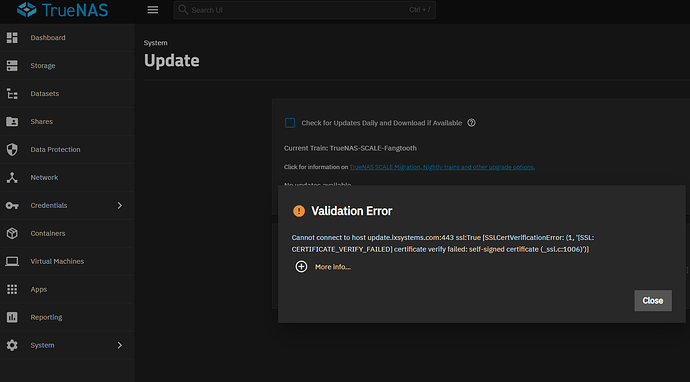Click the Network nodes icon
Image resolution: width=690 pixels, height=382 pixels.
[12, 177]
